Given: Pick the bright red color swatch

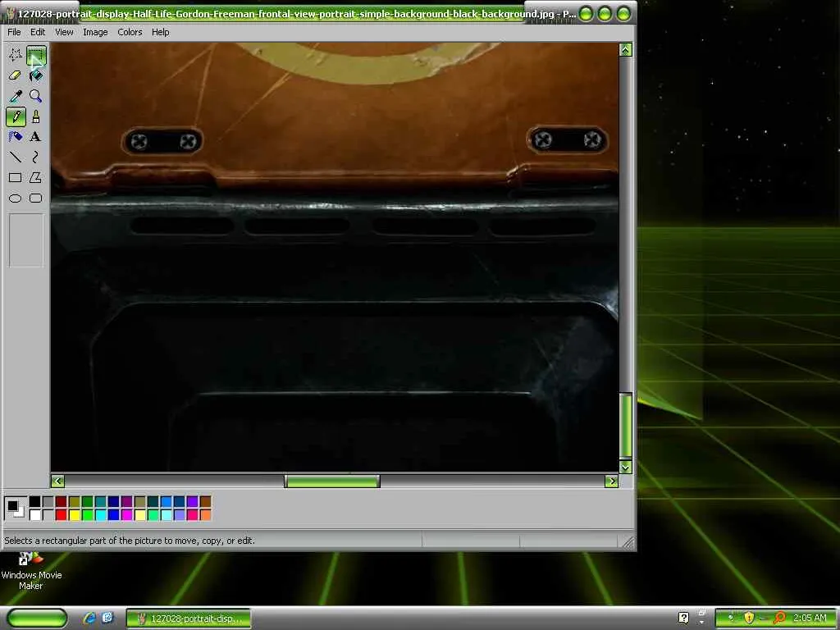Looking at the screenshot, I should pyautogui.click(x=61, y=515).
